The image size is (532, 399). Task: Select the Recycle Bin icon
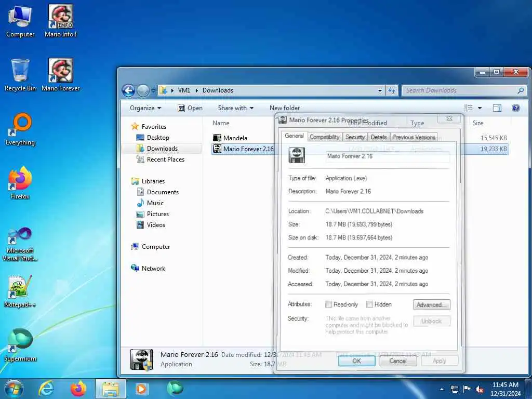[20, 75]
